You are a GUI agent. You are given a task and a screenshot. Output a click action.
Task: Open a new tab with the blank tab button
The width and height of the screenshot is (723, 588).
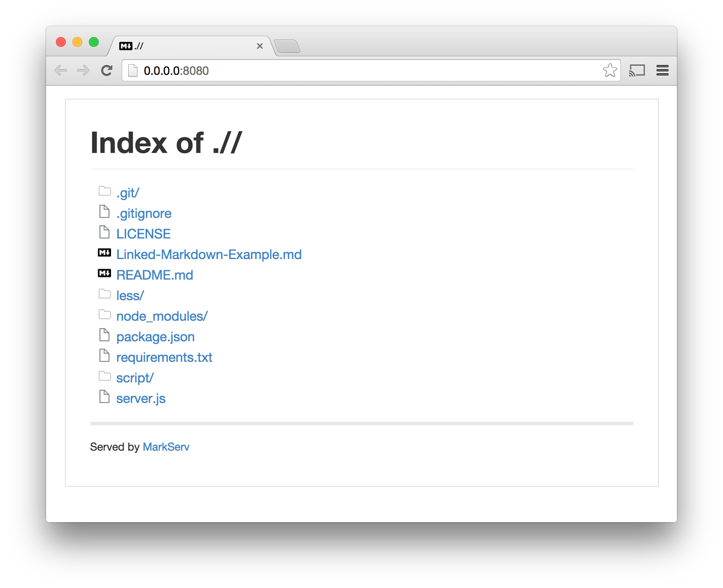[x=287, y=46]
